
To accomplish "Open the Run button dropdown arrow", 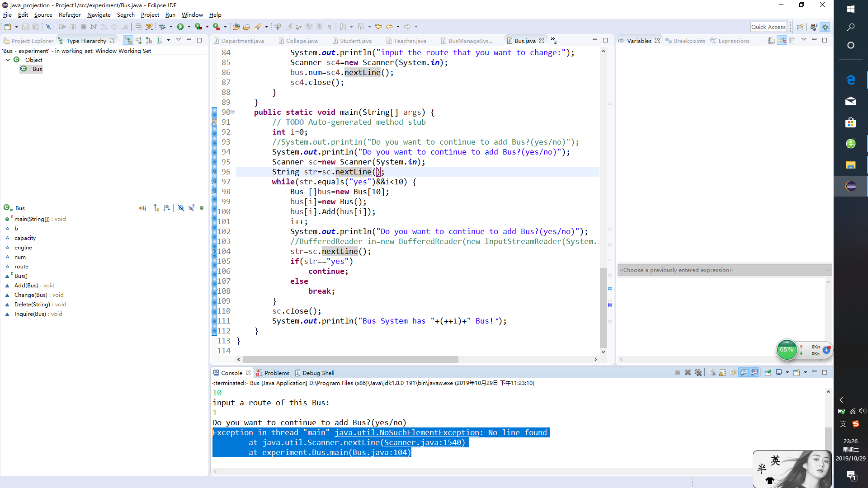I will coord(189,27).
